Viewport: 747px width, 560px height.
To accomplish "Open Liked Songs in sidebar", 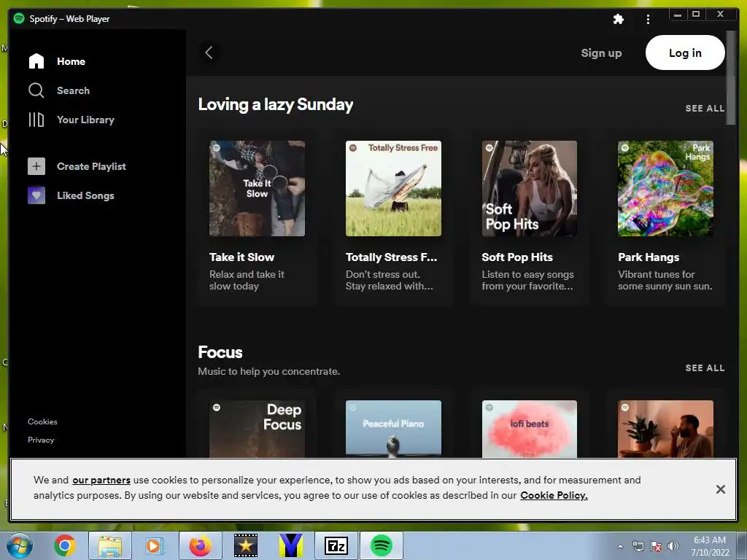I will (x=86, y=195).
